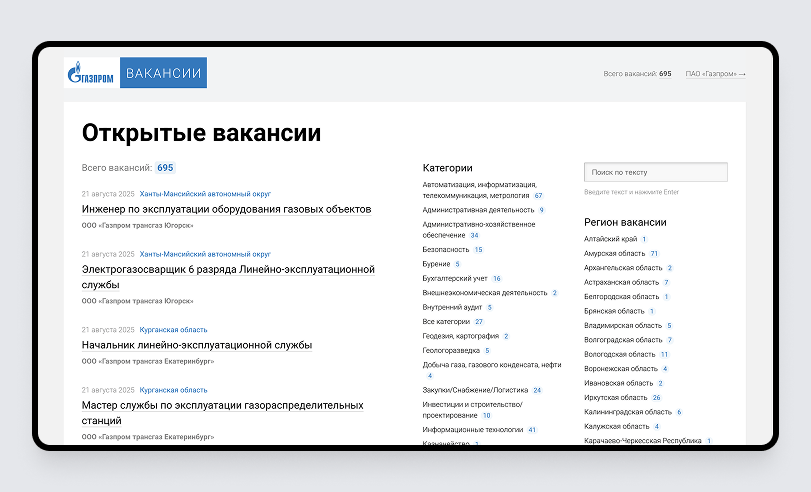
Task: Filter by region Калининградская область
Action: 628,412
